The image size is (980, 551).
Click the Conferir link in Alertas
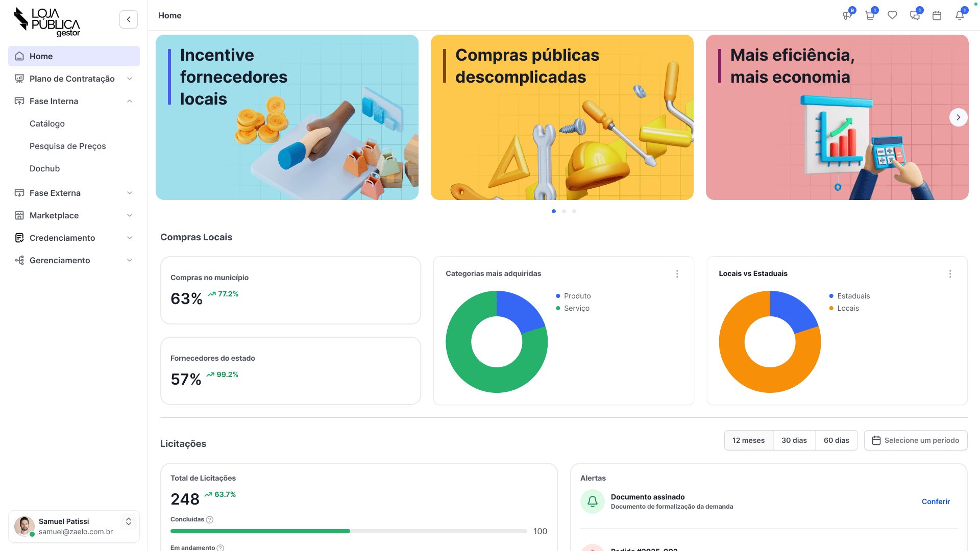click(x=936, y=502)
